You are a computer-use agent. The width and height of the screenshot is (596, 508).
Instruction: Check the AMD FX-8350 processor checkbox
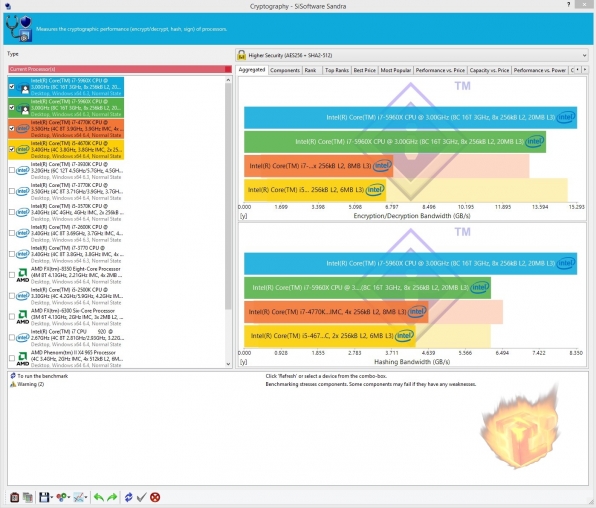click(x=12, y=275)
